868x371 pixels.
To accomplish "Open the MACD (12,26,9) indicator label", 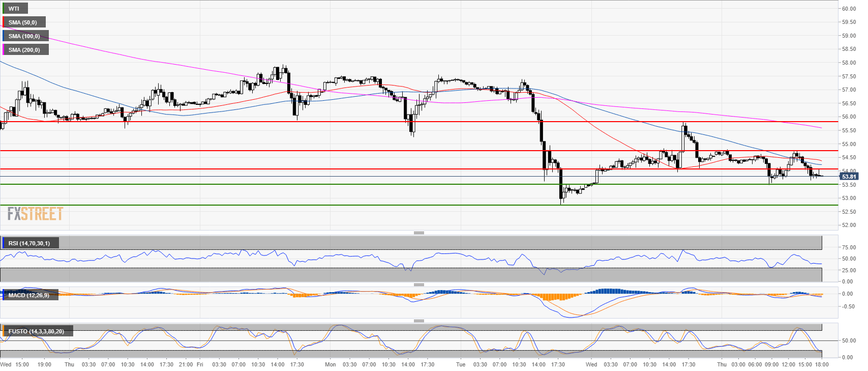I will [29, 295].
